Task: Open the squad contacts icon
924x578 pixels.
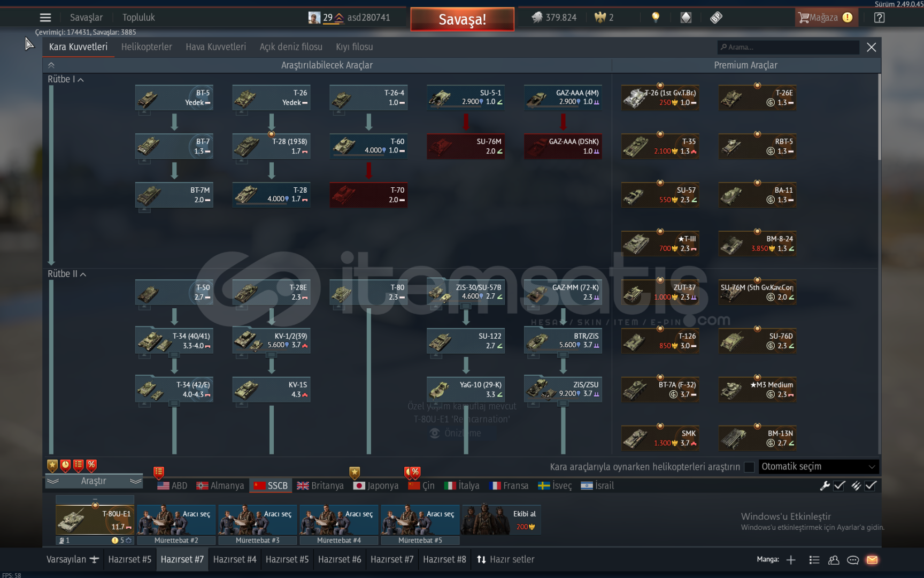Action: [834, 560]
